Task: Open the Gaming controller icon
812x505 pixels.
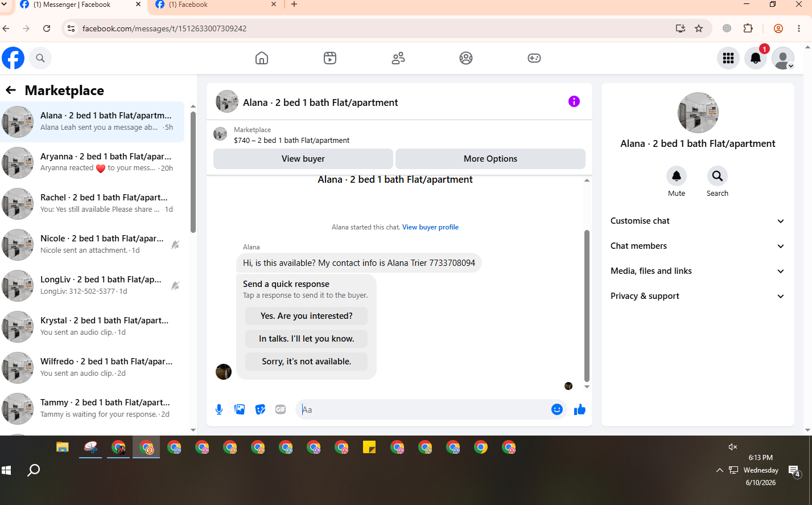Action: (x=534, y=58)
